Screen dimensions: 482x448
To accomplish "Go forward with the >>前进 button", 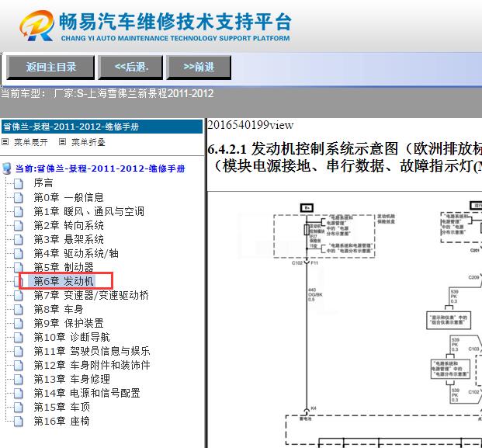I will click(199, 67).
